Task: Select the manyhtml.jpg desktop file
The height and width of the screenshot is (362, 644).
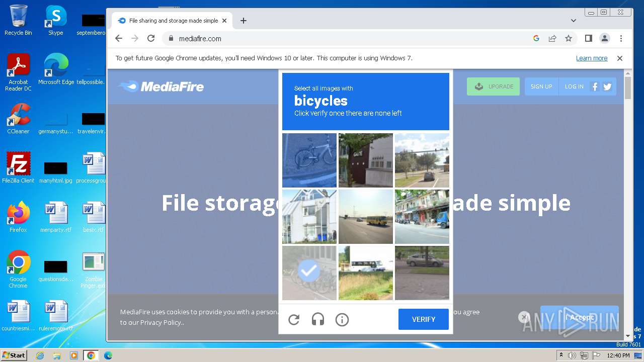Action: [56, 171]
